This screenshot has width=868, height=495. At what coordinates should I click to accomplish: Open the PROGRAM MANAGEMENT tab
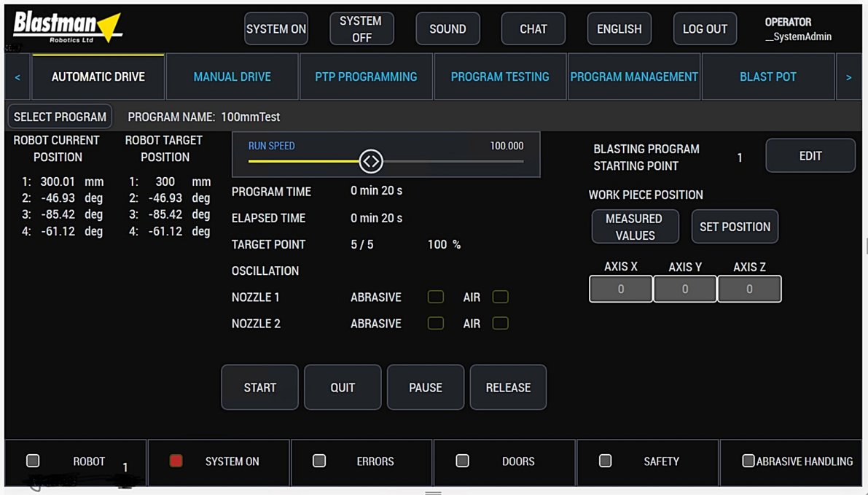(x=633, y=76)
